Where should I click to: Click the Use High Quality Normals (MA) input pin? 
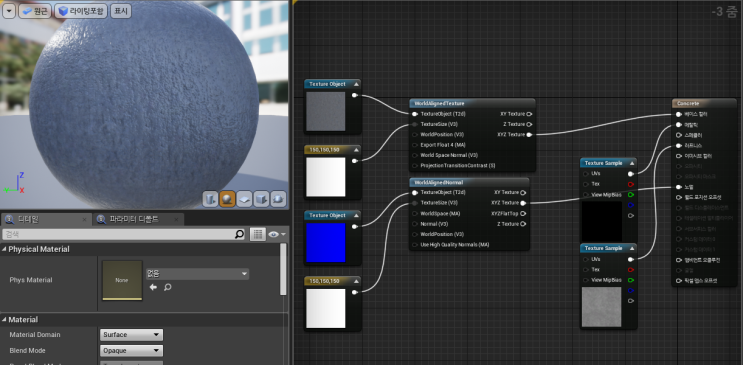pyautogui.click(x=415, y=245)
